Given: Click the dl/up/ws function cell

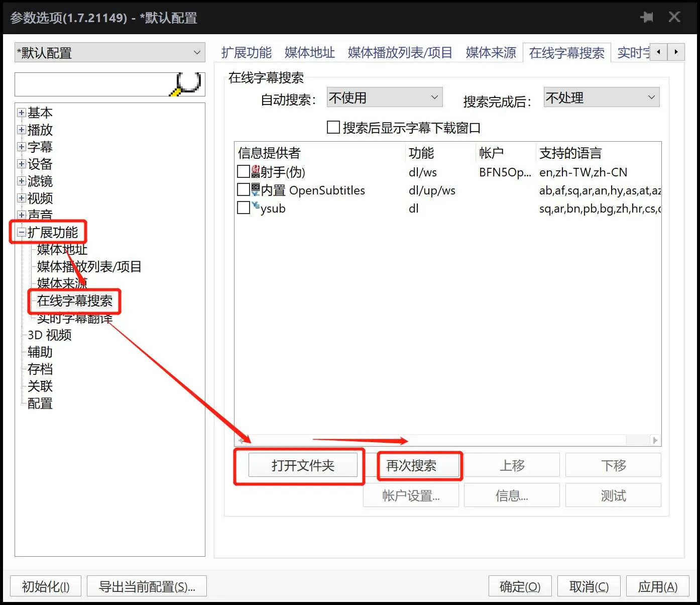Looking at the screenshot, I should point(432,190).
